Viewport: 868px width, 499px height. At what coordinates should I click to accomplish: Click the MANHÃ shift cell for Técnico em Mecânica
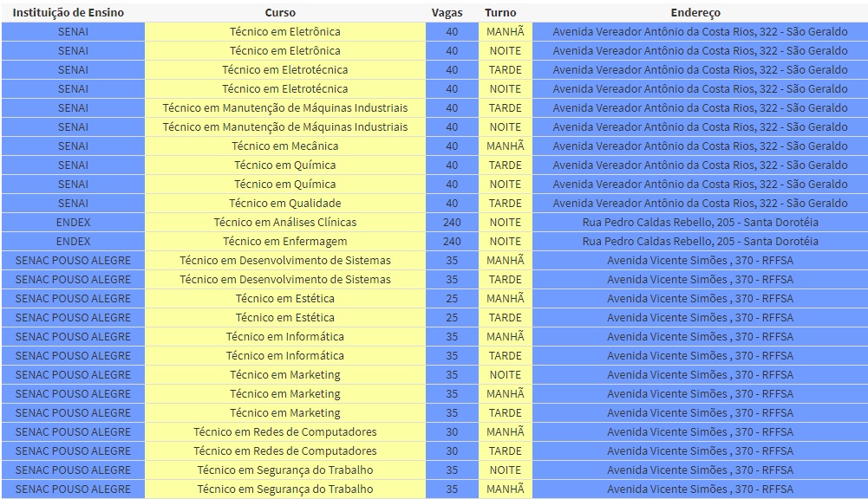pyautogui.click(x=505, y=146)
